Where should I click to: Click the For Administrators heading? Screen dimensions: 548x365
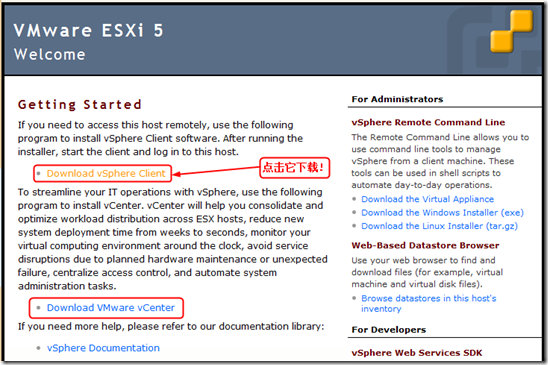[x=397, y=99]
